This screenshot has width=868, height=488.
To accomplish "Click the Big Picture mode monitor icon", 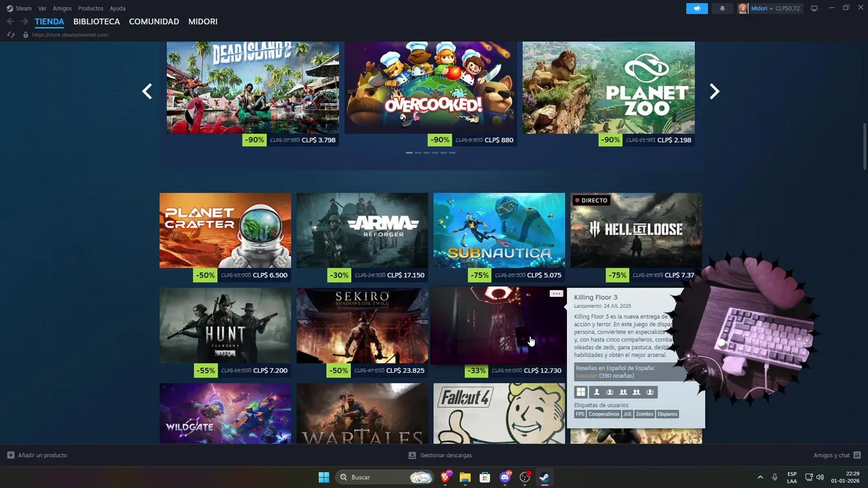I will pos(814,8).
